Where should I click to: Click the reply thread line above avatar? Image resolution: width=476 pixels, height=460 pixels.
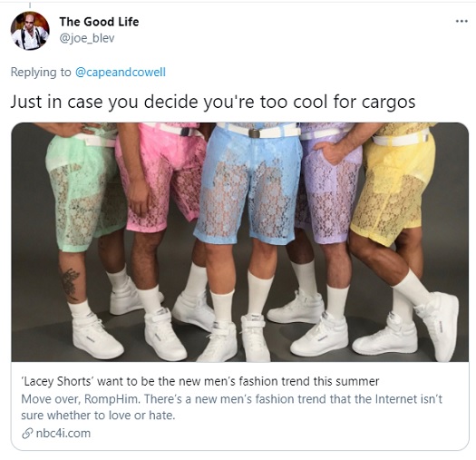pyautogui.click(x=30, y=5)
